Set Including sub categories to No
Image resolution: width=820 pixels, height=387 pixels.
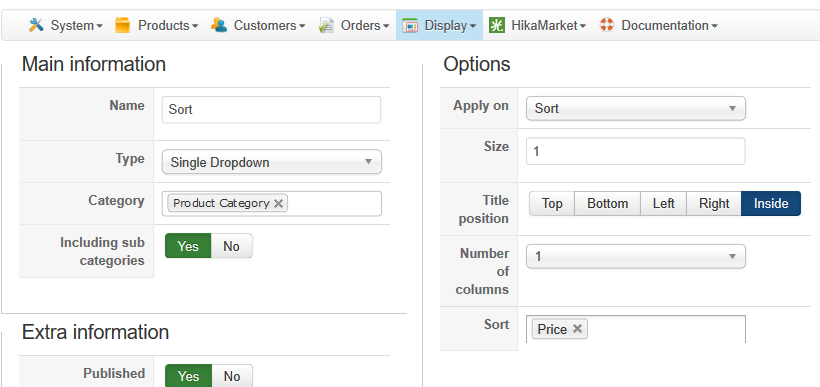click(x=231, y=246)
